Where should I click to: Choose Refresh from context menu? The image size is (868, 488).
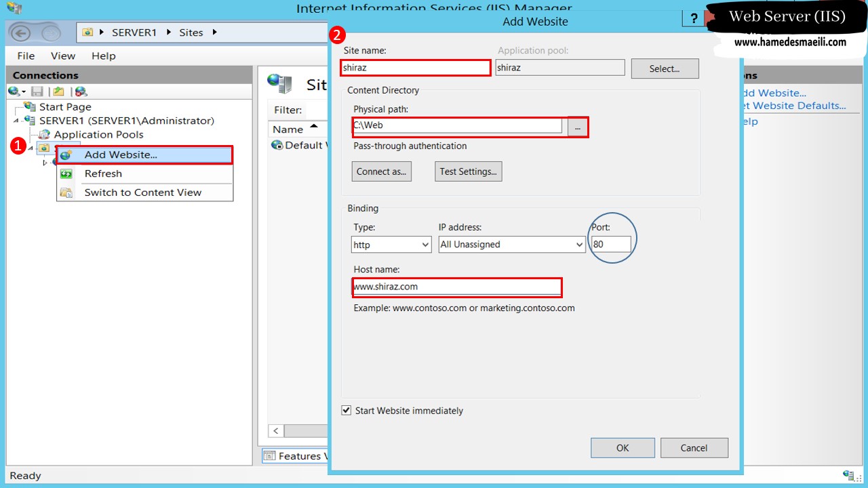click(144, 174)
